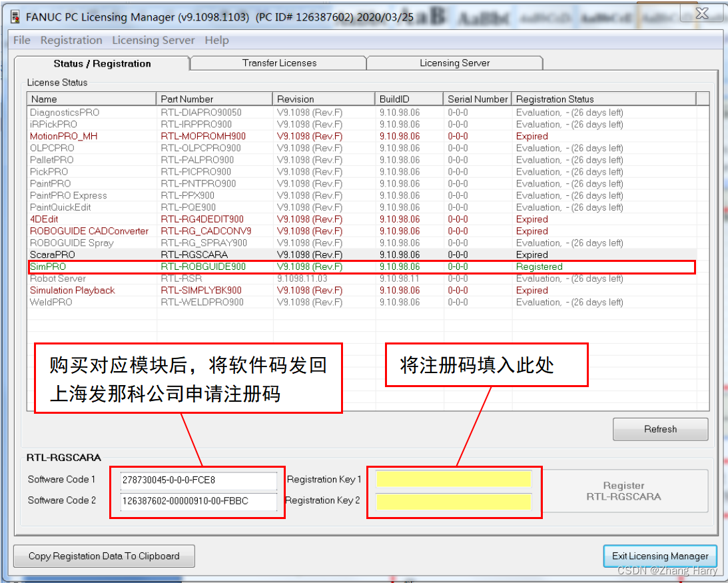The height and width of the screenshot is (583, 728).
Task: Select the ROBOGUIDE CADConverter row
Action: point(362,231)
